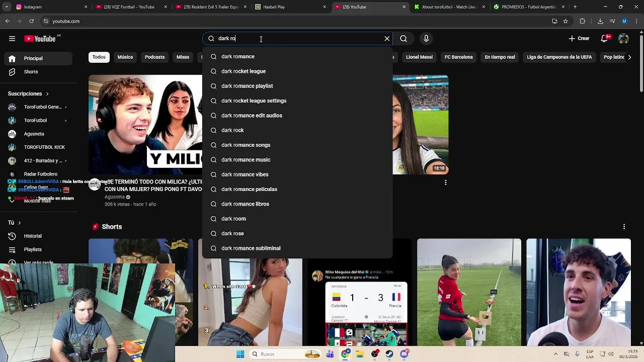Click the magnifier search button

[x=404, y=39]
